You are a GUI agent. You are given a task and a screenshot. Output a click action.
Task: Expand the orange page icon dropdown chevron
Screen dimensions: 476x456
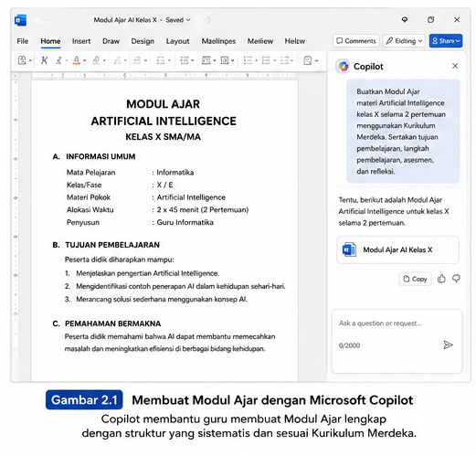(316, 60)
